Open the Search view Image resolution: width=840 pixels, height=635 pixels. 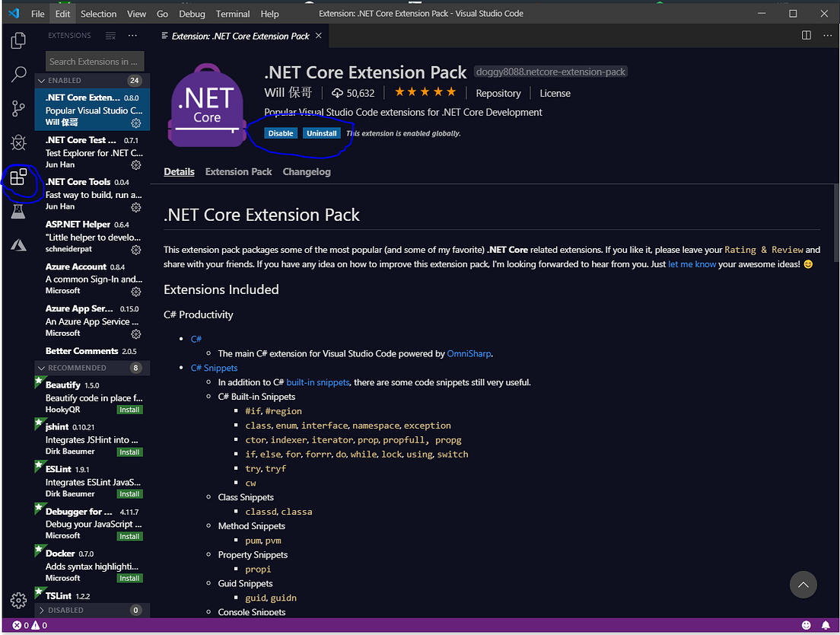pos(18,74)
